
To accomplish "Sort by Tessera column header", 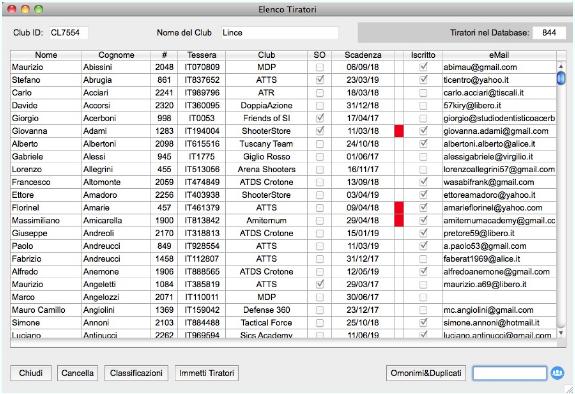I will [x=201, y=55].
